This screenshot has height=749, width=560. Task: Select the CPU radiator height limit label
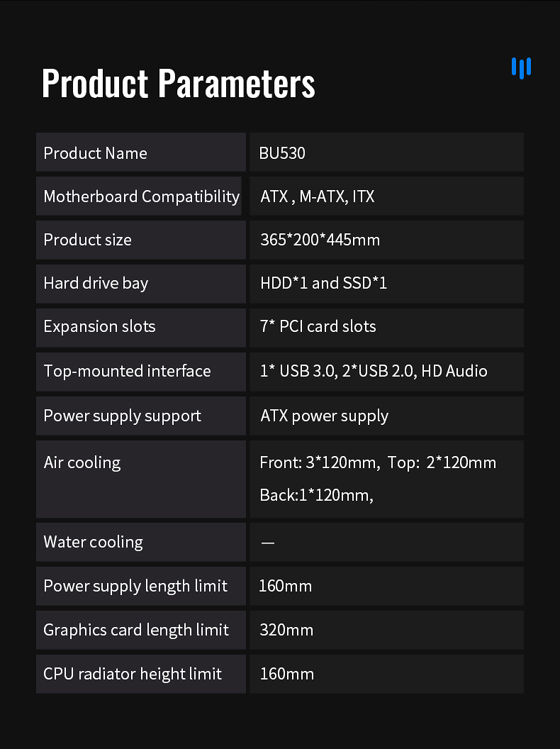[x=133, y=674]
